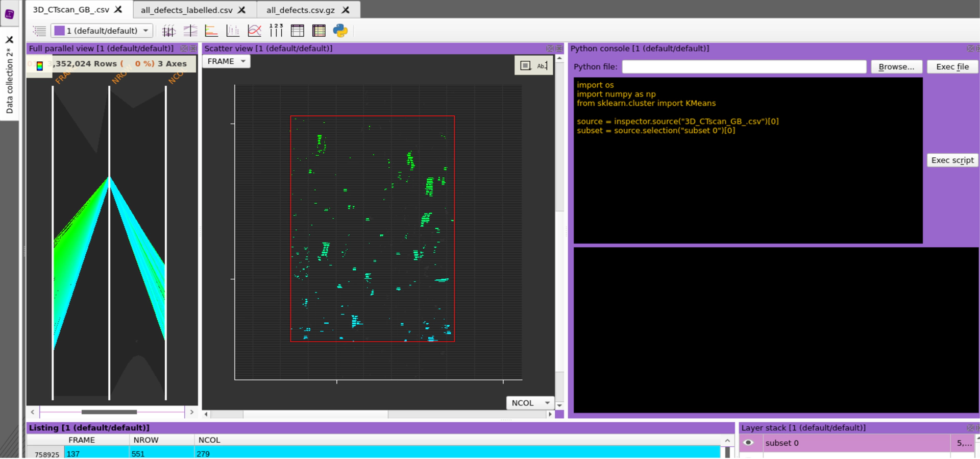
Task: Toggle the layer list icon left of layer selector
Action: 39,31
